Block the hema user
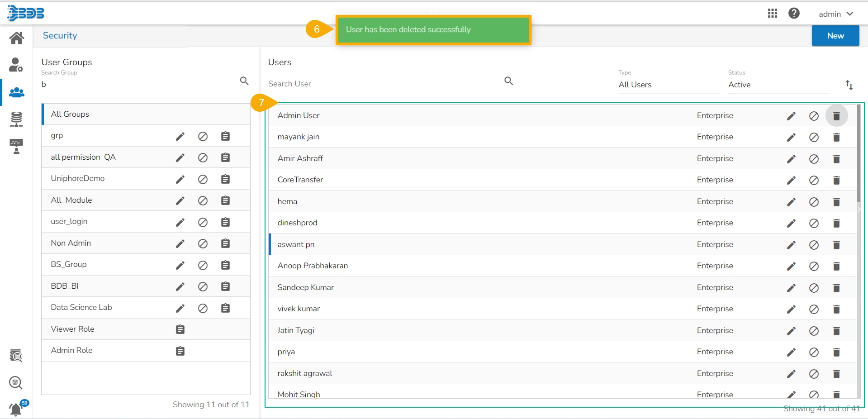 (814, 202)
